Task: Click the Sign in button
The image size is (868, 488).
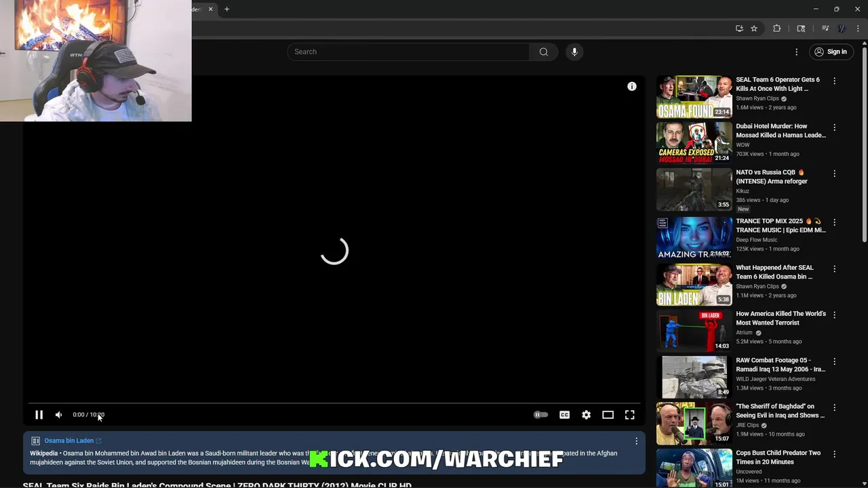Action: pyautogui.click(x=831, y=52)
